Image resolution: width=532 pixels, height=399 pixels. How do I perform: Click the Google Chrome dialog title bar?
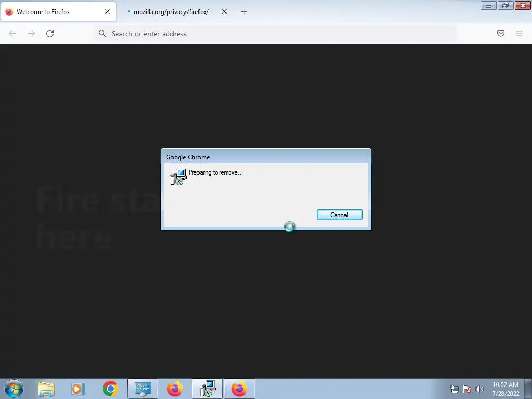(265, 157)
